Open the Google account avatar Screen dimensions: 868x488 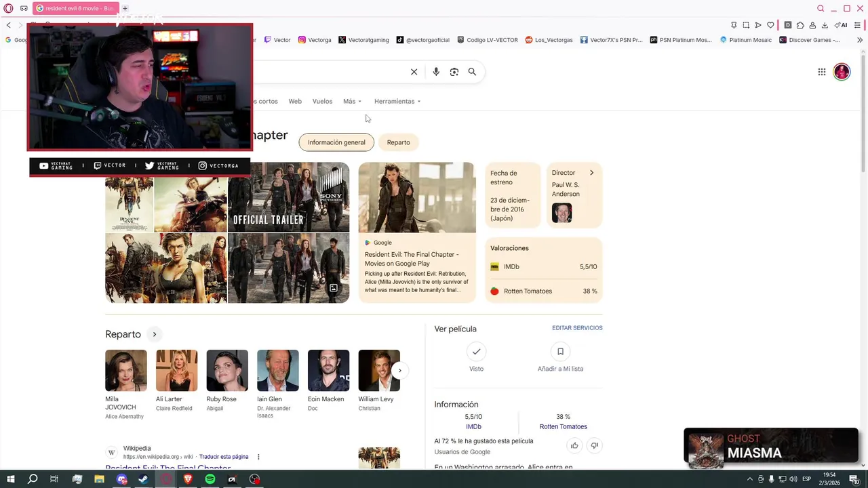coord(842,72)
